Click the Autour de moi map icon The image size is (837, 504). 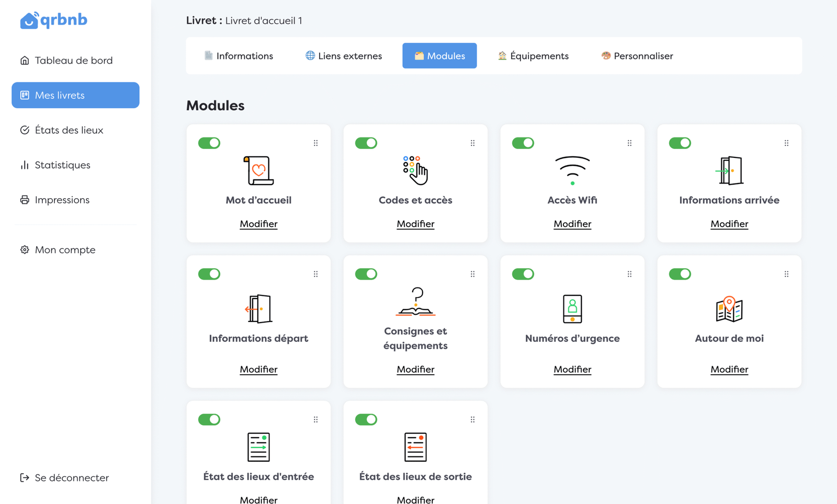click(729, 308)
